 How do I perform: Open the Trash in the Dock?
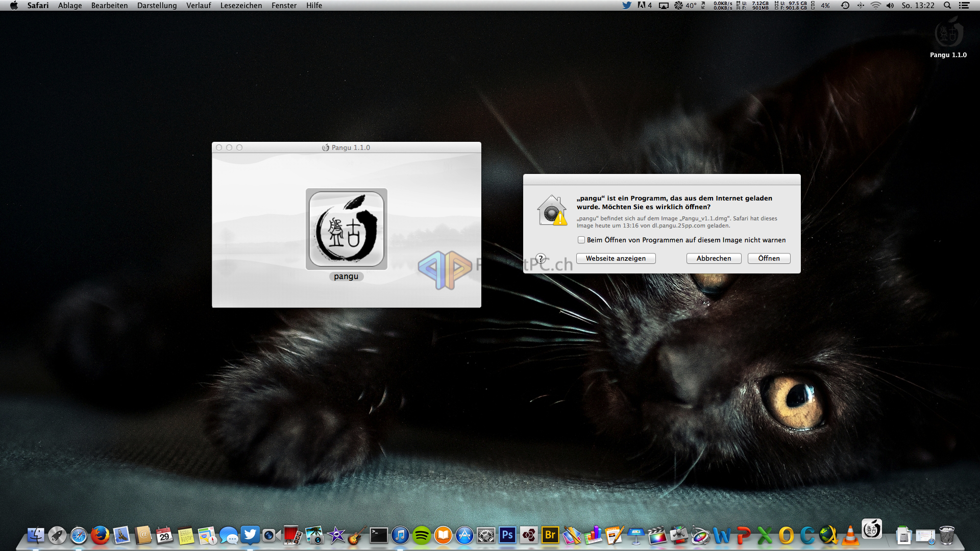point(947,535)
